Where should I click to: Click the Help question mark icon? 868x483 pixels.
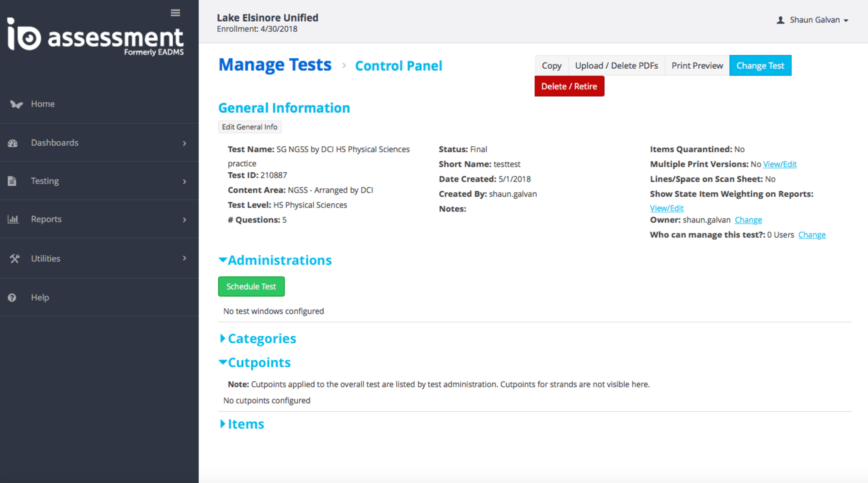point(12,298)
